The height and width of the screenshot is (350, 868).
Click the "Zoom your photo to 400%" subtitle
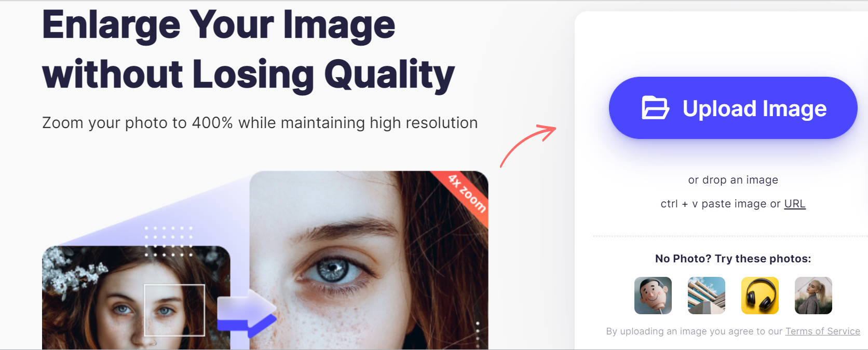[260, 123]
